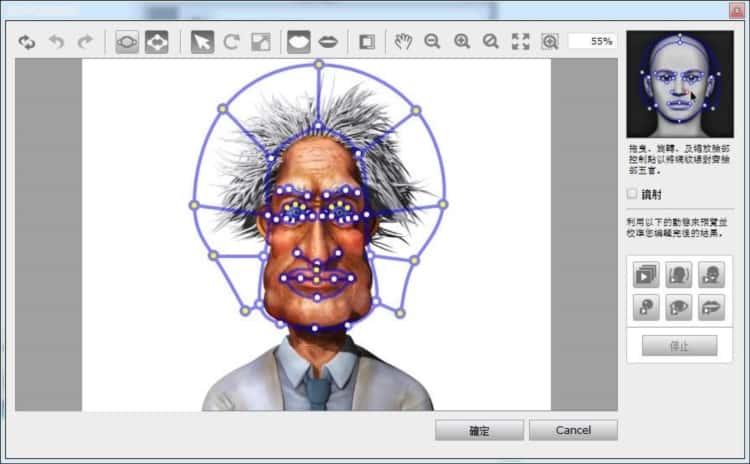Select the scale tool in toolbar
This screenshot has height=464, width=750.
tap(260, 42)
